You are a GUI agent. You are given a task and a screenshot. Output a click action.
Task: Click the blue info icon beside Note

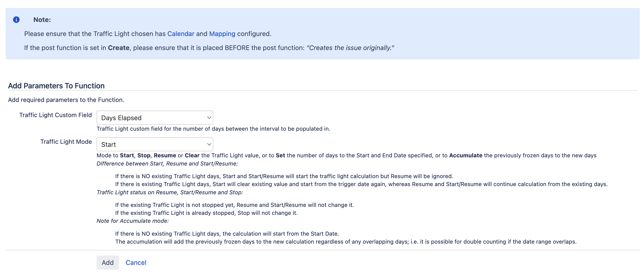click(x=16, y=20)
